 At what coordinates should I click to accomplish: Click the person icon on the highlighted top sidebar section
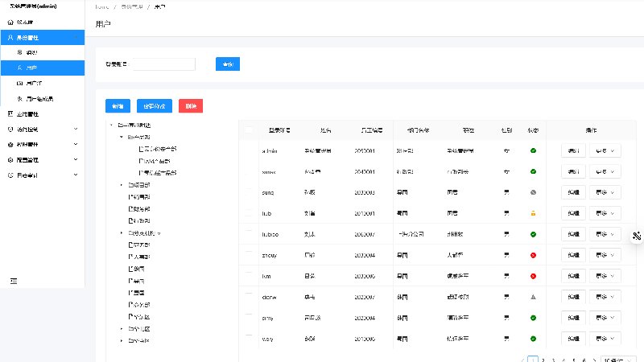pyautogui.click(x=10, y=37)
